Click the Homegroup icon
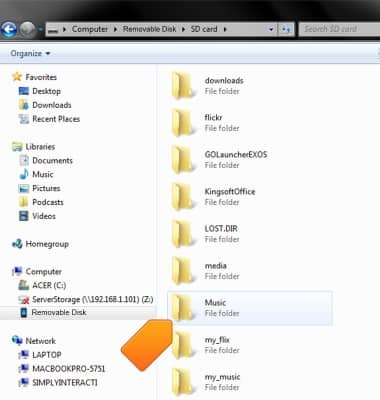The height and width of the screenshot is (400, 380). coord(17,244)
